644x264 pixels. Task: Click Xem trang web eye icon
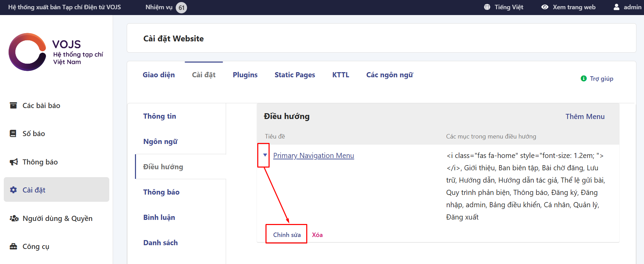545,7
